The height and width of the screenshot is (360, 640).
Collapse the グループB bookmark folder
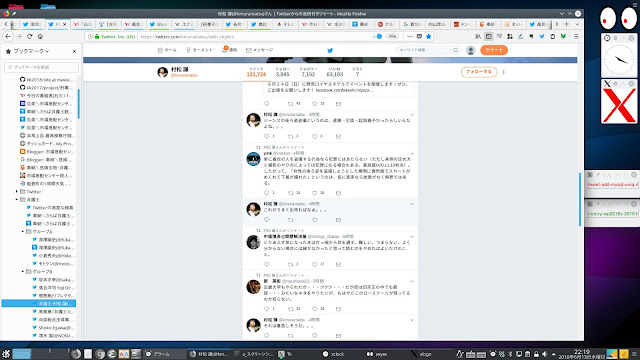pos(23,271)
